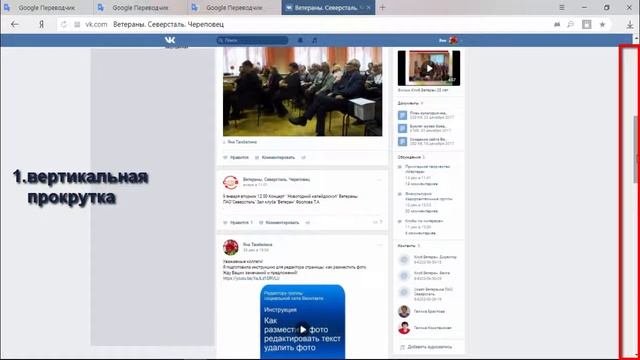Open the first document icon, План культурно-ма
The image size is (640, 360).
point(402,115)
